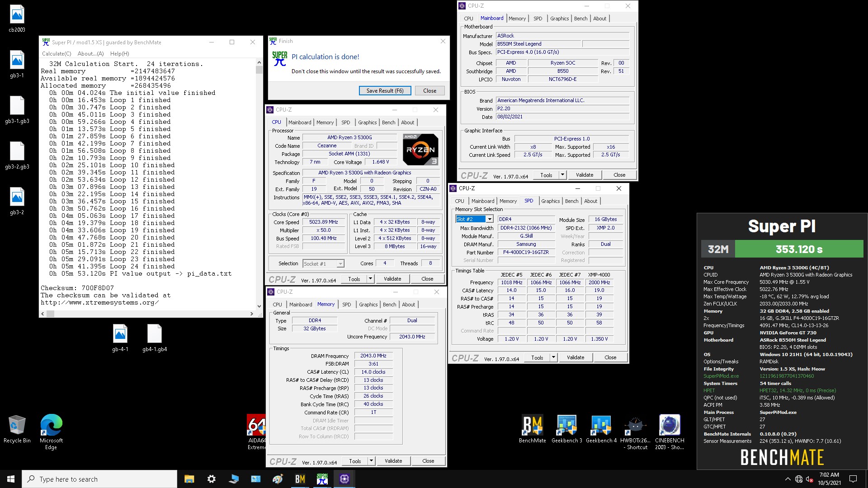Switch to Bench tab in SPD CPU-Z window
The height and width of the screenshot is (488, 868).
point(571,201)
